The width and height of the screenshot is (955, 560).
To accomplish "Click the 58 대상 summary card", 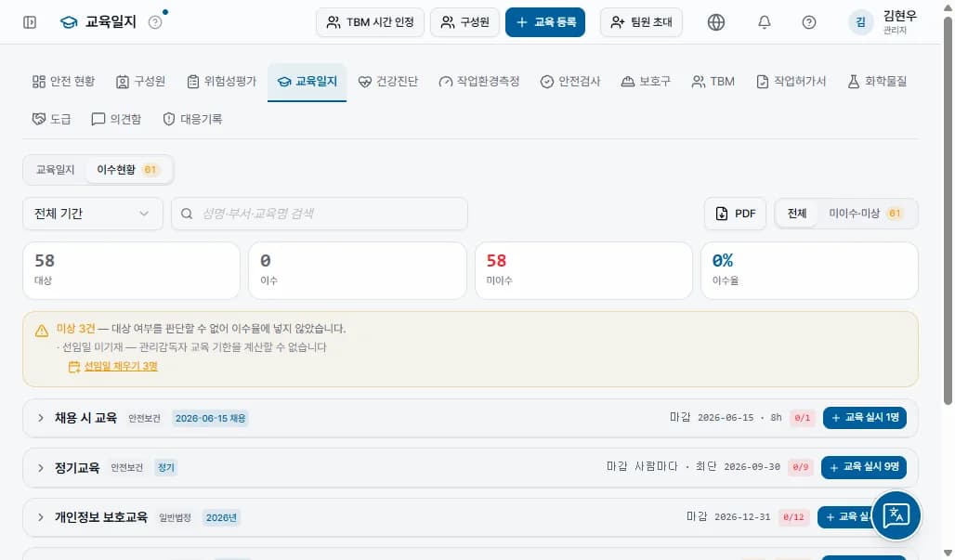I will [x=132, y=271].
